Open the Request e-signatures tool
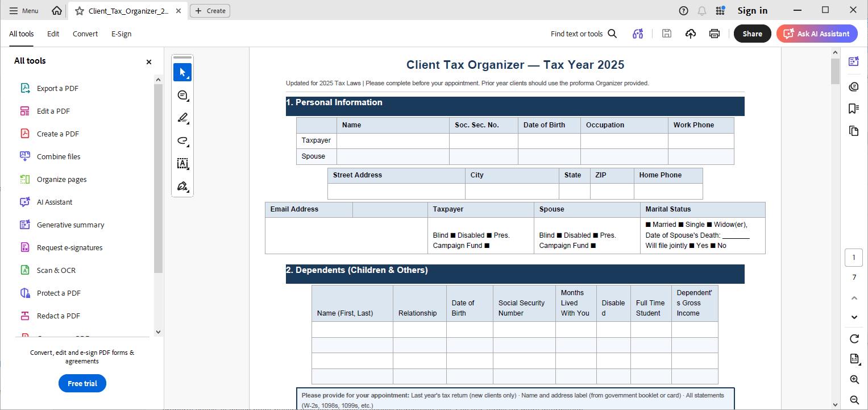This screenshot has width=868, height=410. click(69, 247)
